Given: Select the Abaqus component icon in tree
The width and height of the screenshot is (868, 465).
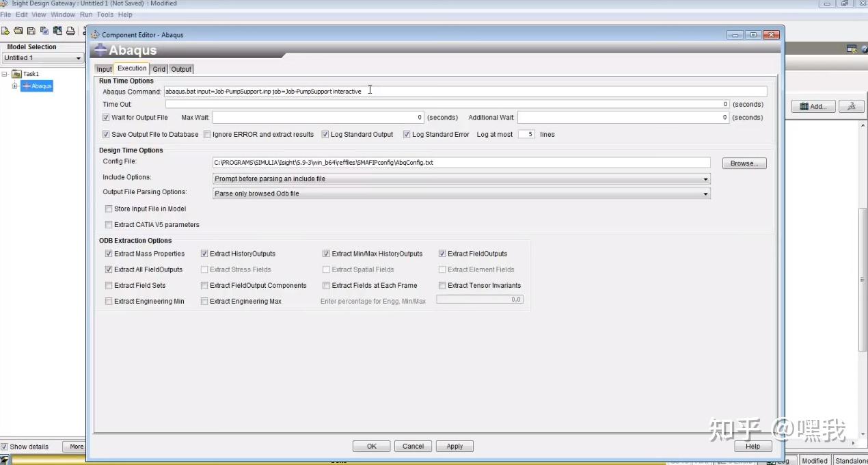Looking at the screenshot, I should [27, 86].
